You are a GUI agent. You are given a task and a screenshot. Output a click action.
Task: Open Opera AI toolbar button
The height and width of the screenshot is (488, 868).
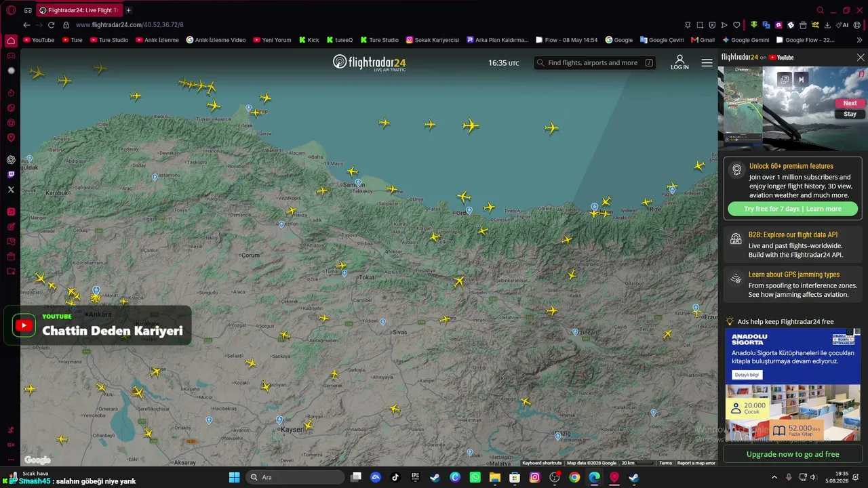click(844, 25)
